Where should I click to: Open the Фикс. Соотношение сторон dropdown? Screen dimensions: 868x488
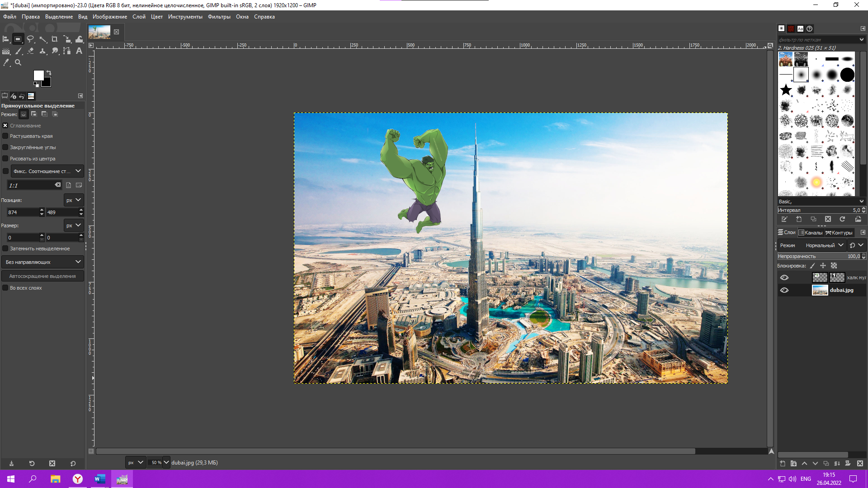coord(47,171)
